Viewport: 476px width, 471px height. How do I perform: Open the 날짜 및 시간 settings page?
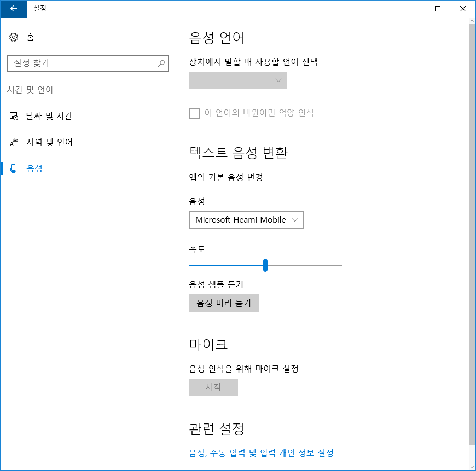click(49, 116)
